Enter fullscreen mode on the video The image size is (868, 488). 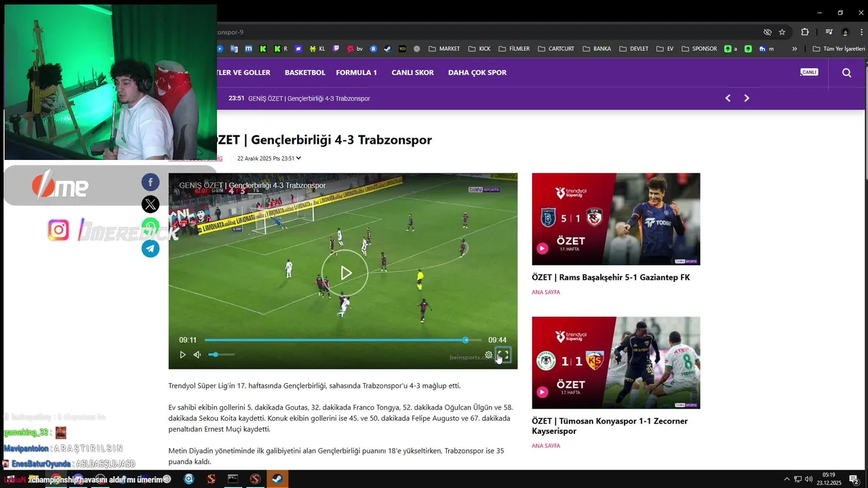coord(503,354)
